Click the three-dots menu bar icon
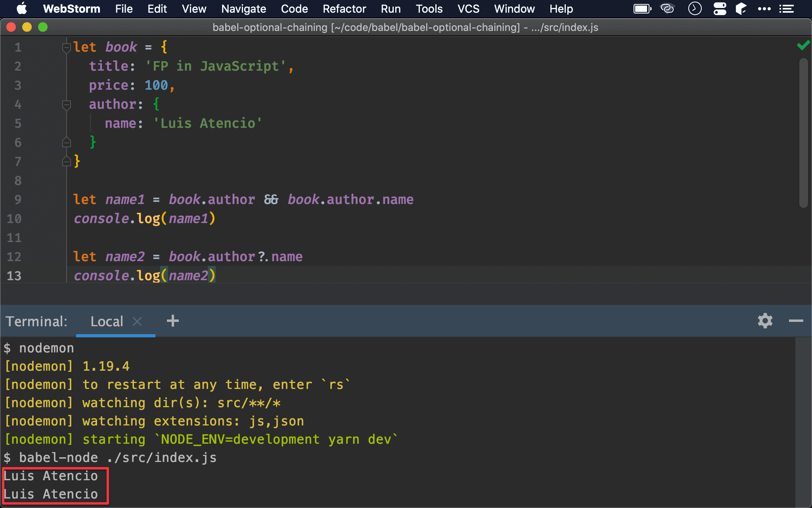The height and width of the screenshot is (508, 812). (764, 9)
